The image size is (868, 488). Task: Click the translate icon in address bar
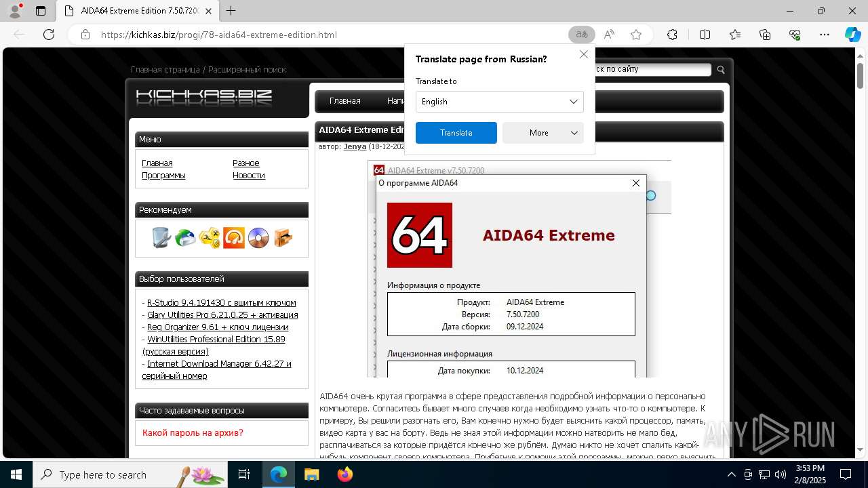tap(582, 35)
